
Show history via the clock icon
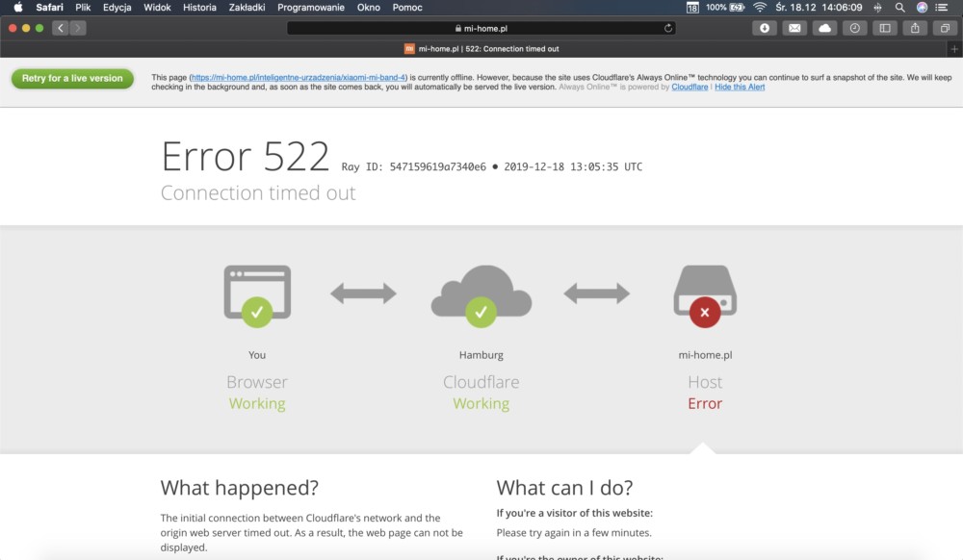[855, 28]
